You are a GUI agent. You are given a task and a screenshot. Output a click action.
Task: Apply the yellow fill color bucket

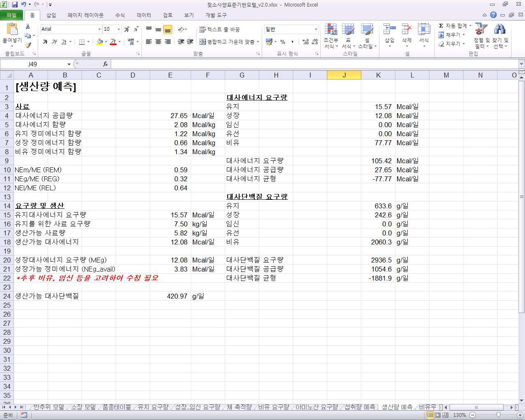point(100,42)
